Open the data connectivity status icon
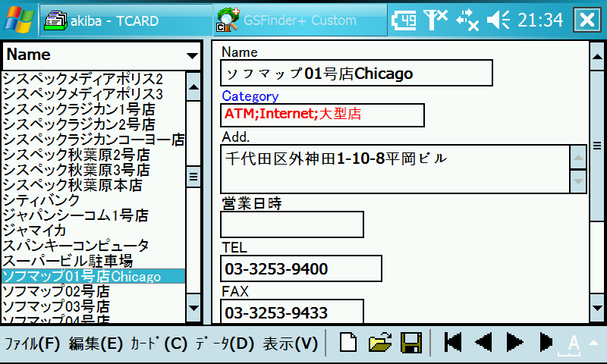Screen dimensions: 607x364 pyautogui.click(x=467, y=20)
